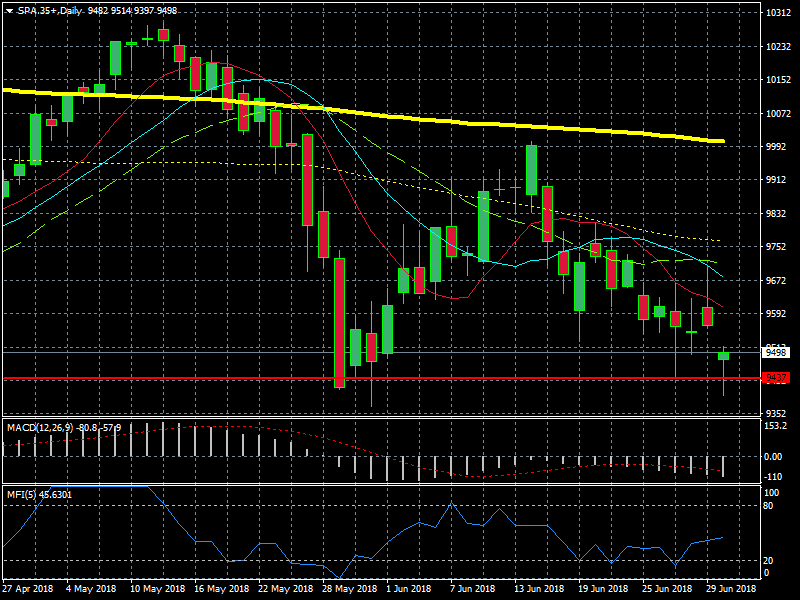This screenshot has height=600, width=800.
Task: Click the red 9437 price level tag
Action: click(776, 378)
